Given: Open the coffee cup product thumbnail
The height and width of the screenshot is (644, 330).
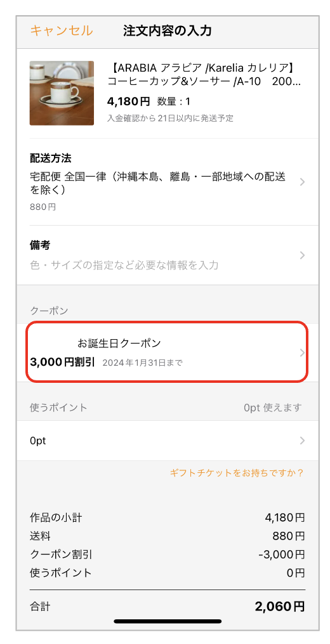Looking at the screenshot, I should click(x=62, y=93).
